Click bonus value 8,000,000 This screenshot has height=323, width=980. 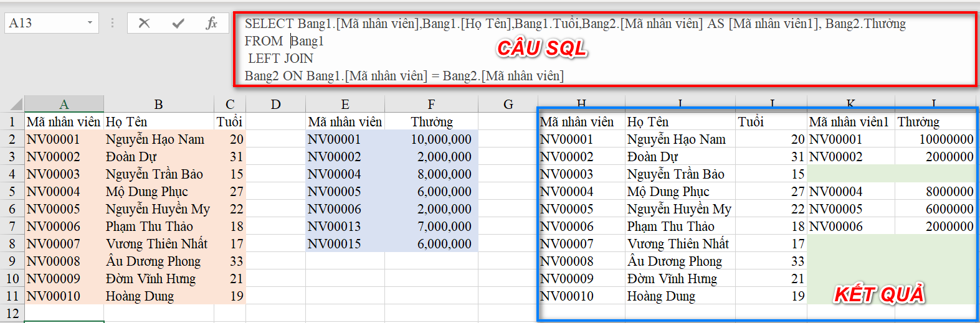click(x=431, y=174)
